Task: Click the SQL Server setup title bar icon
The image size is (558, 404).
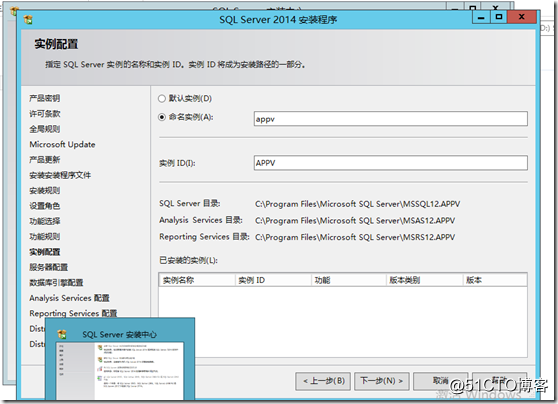Action: pos(28,20)
